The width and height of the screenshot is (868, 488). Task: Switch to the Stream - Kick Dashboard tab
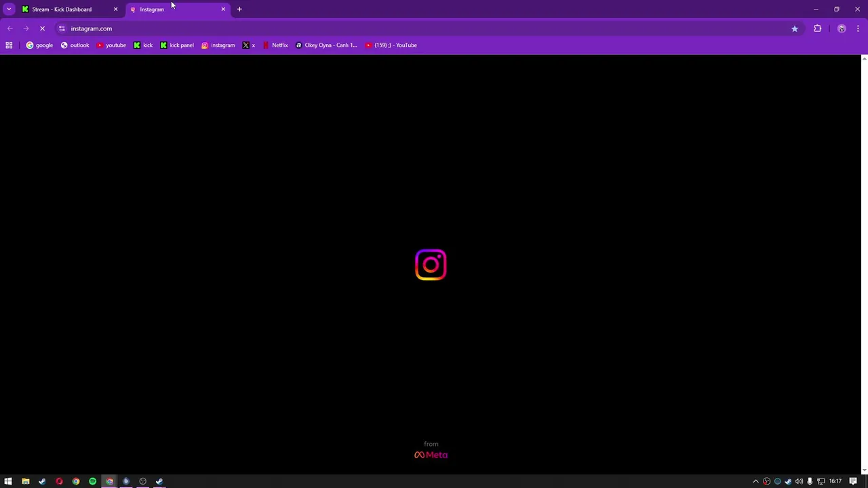[69, 9]
